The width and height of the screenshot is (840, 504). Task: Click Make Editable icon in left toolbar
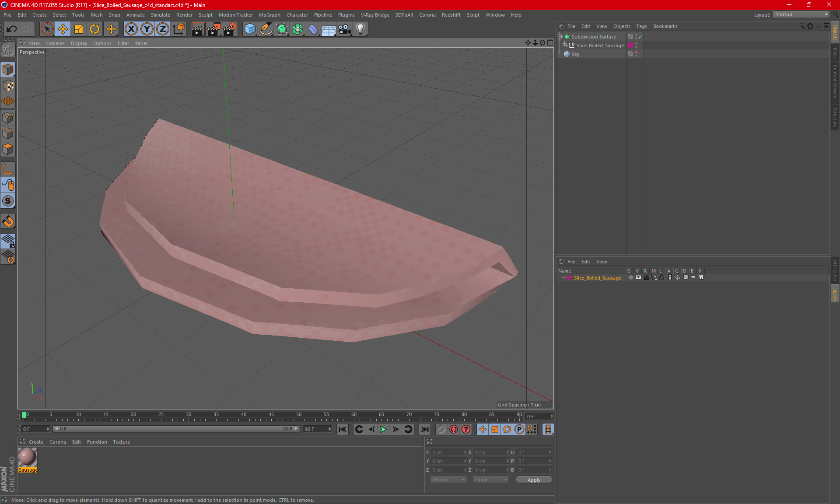pyautogui.click(x=8, y=49)
